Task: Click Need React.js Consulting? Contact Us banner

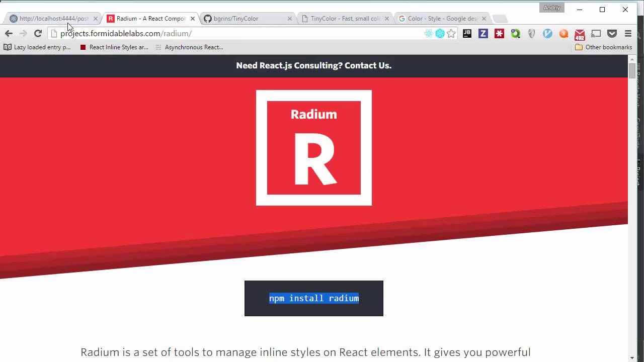Action: tap(314, 66)
